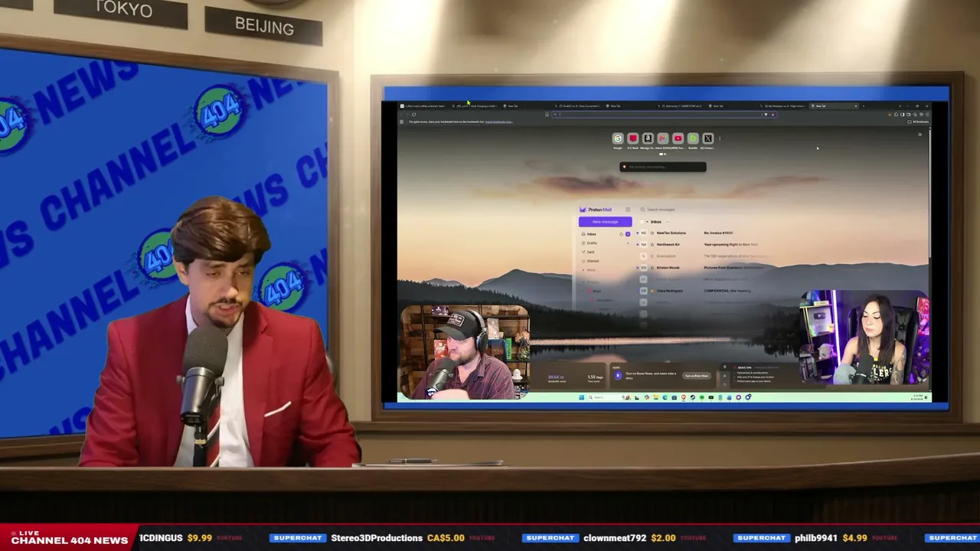Click the Brave VPN widget title
This screenshot has width=980, height=551.
tap(744, 368)
